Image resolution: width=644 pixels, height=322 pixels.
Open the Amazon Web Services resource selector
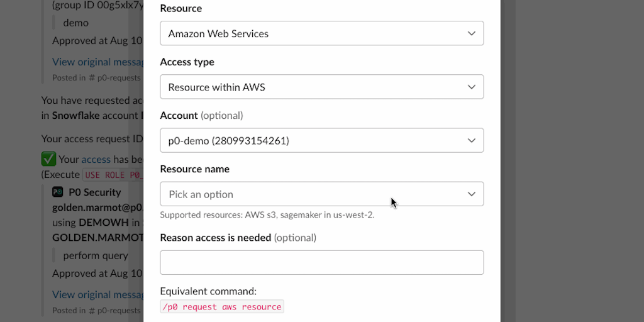click(x=314, y=33)
